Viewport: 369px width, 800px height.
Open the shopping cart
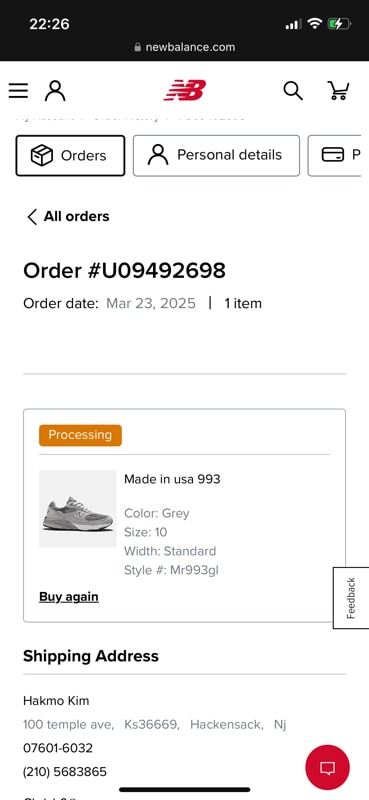[338, 91]
